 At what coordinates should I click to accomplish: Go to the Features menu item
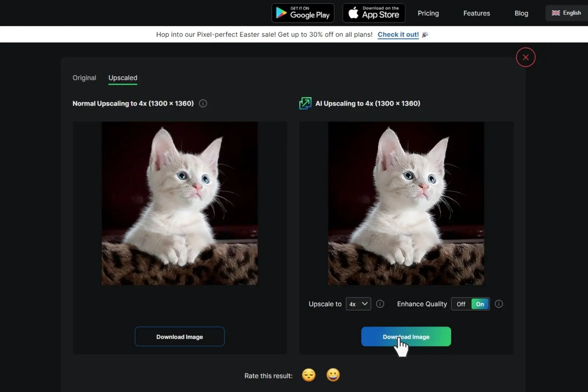(x=477, y=13)
